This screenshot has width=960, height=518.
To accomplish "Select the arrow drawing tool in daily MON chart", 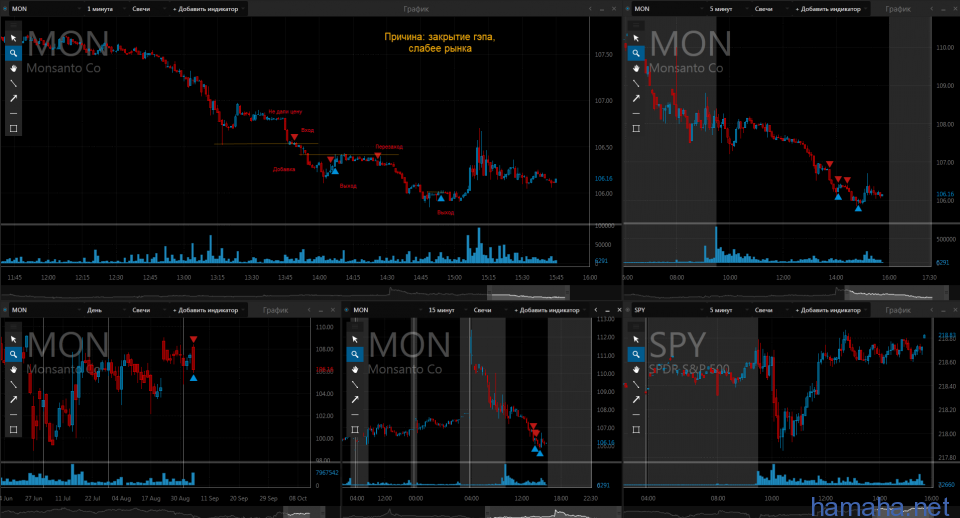I will click(13, 399).
